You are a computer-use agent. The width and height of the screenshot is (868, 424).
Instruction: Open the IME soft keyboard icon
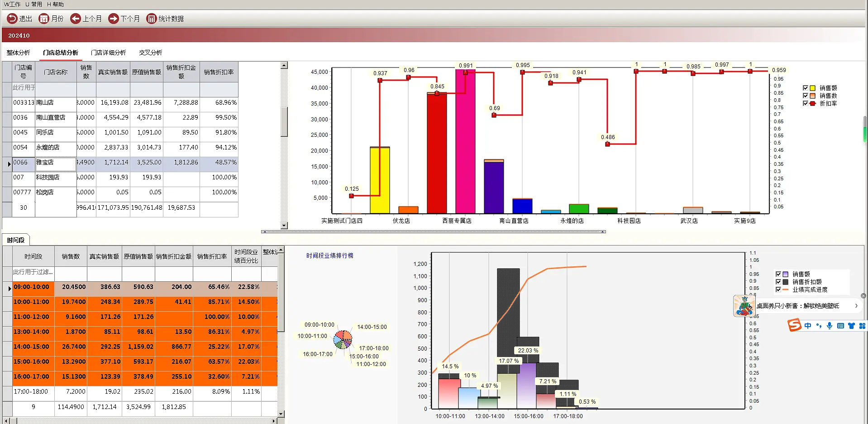point(840,326)
